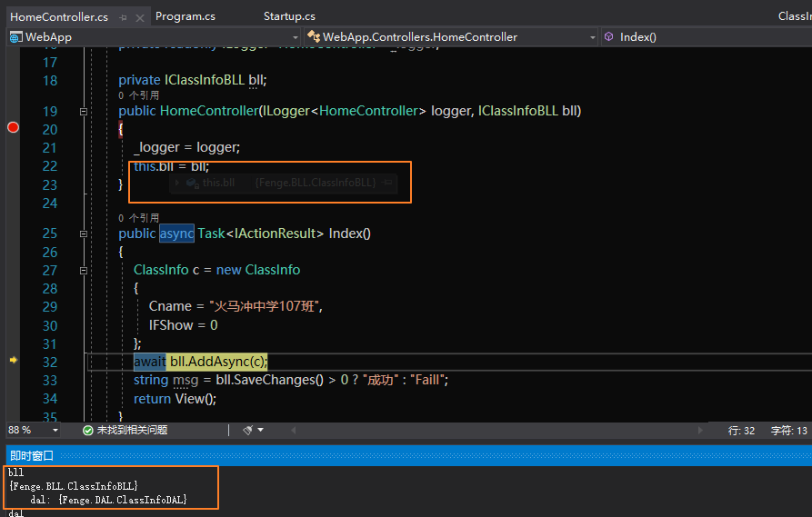The image size is (812, 517).
Task: Close the HomeController.cs tab
Action: tap(139, 17)
